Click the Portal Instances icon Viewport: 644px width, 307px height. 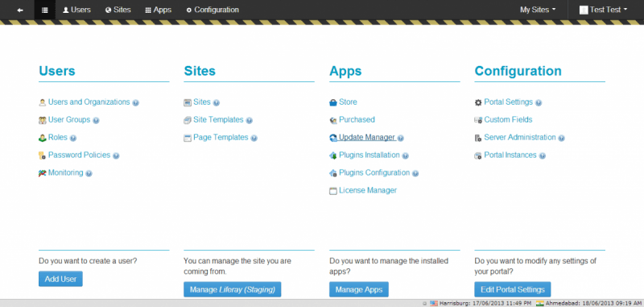(x=478, y=156)
